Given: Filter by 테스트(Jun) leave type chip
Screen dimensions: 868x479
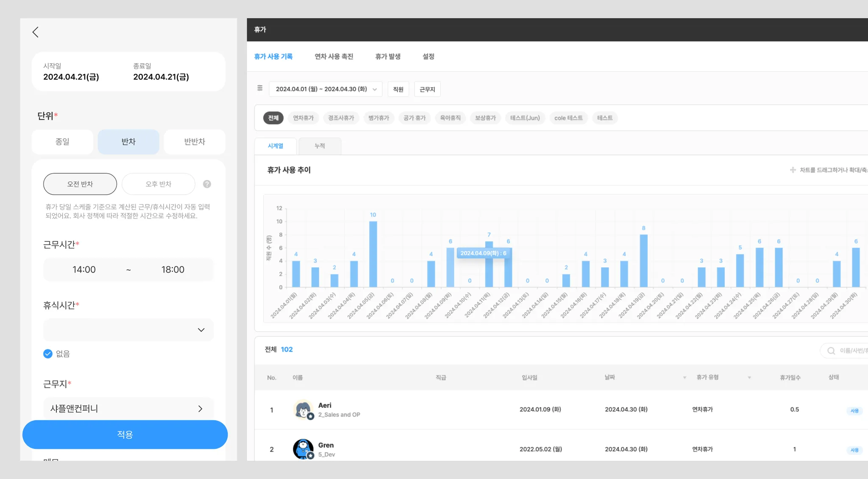Looking at the screenshot, I should pyautogui.click(x=525, y=118).
